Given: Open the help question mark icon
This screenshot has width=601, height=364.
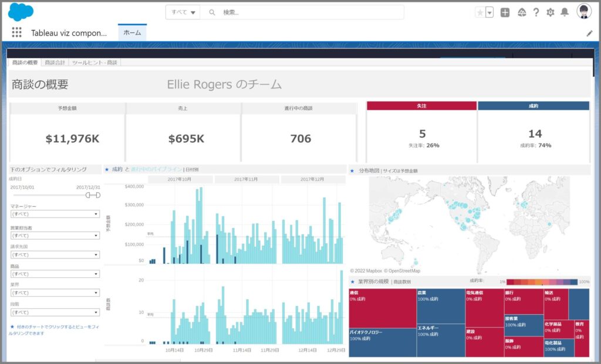Looking at the screenshot, I should coord(536,12).
